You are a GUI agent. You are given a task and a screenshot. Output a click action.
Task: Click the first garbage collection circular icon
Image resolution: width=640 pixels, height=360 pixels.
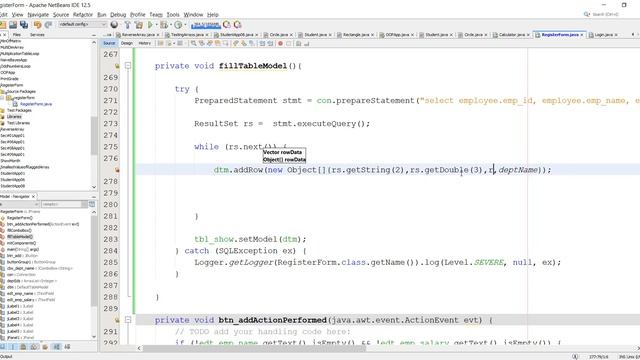[227, 25]
